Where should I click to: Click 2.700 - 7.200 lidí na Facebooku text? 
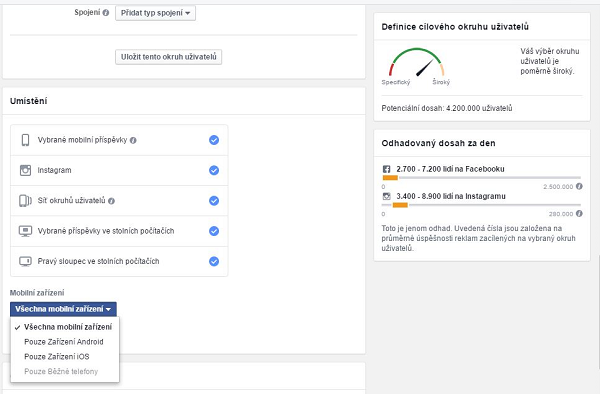click(450, 169)
